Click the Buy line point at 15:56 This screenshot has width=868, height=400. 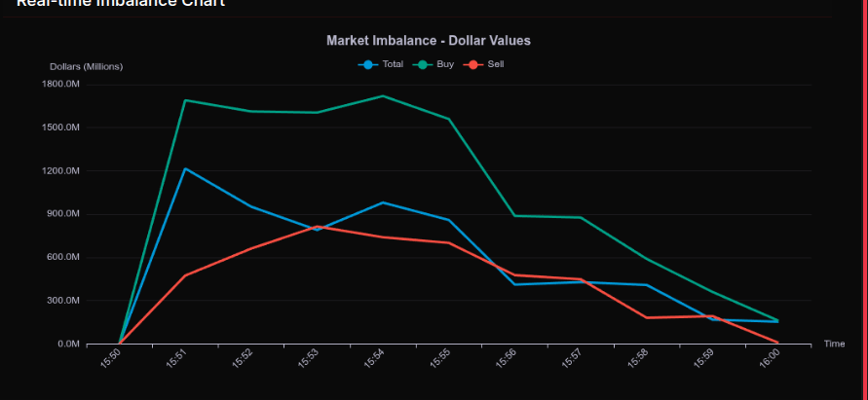pyautogui.click(x=514, y=215)
